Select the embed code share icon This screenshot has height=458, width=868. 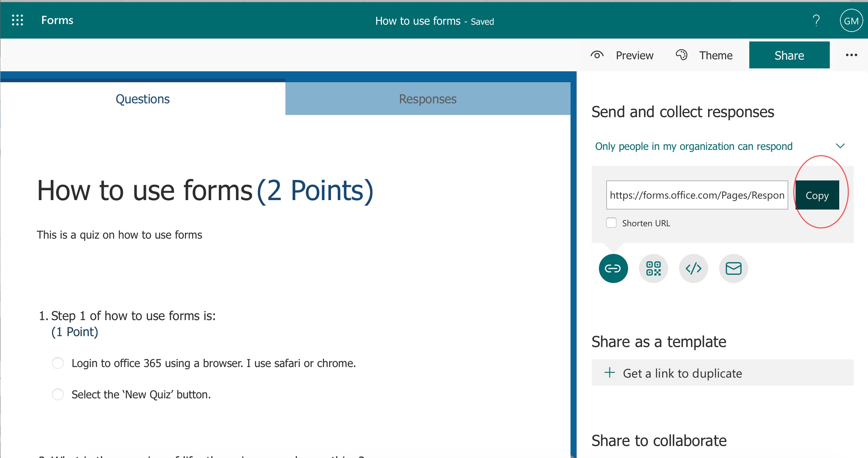(693, 268)
